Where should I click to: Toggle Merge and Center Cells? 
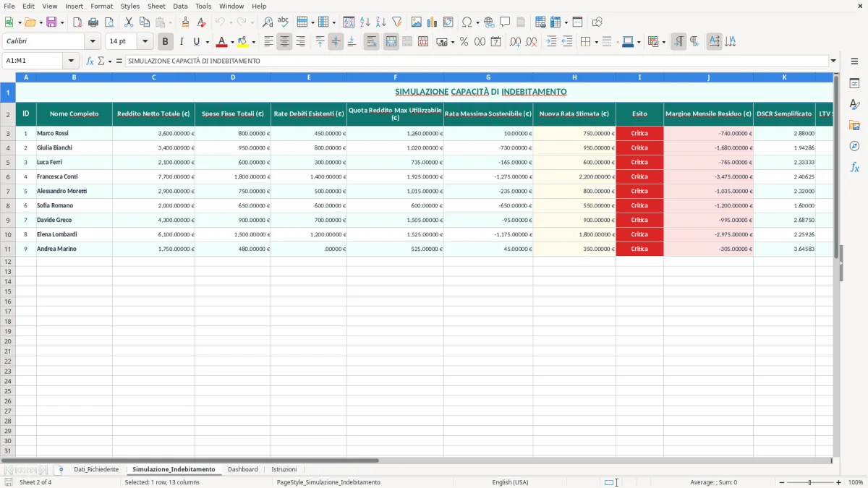pyautogui.click(x=391, y=42)
